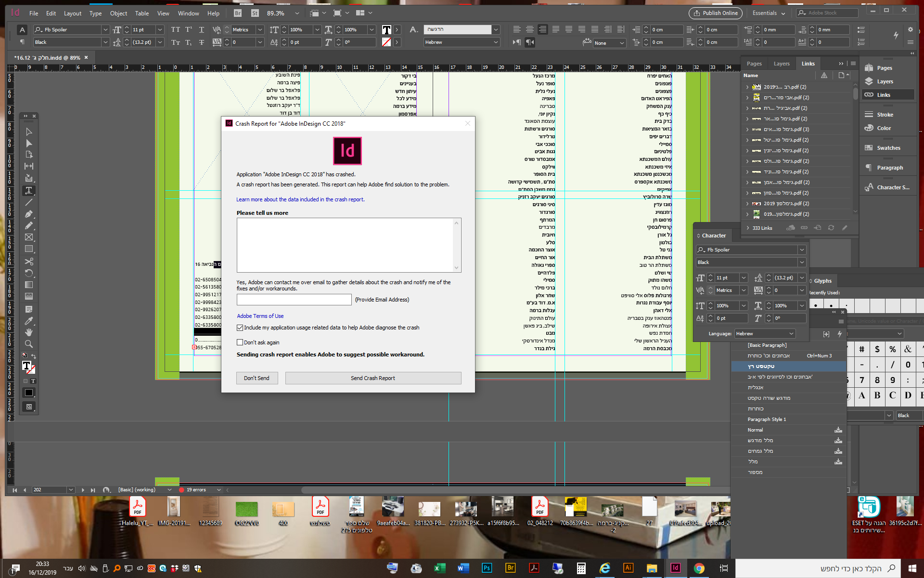Click the Send Crash Report button
Image resolution: width=924 pixels, height=578 pixels.
coord(372,378)
